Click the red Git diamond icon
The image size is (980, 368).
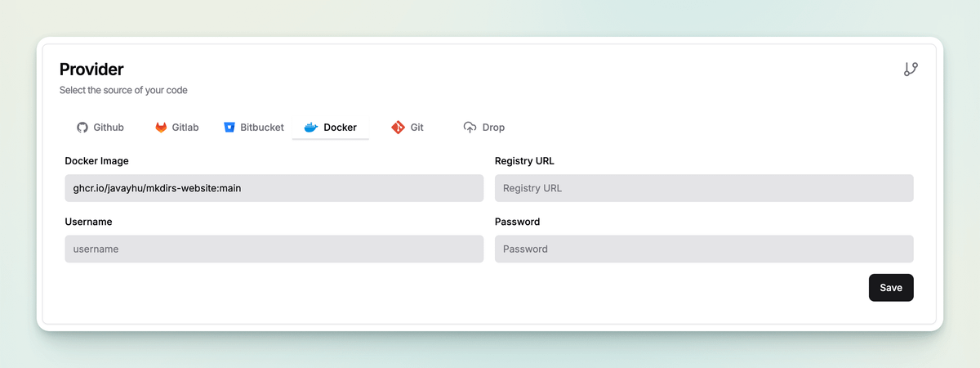398,128
